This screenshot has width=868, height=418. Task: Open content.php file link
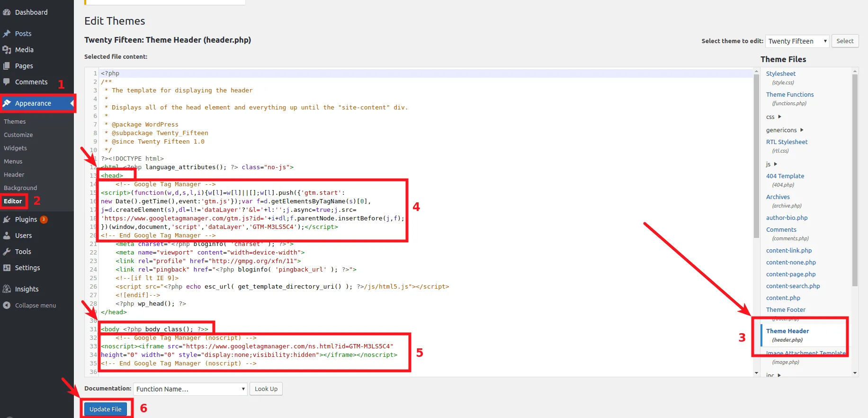tap(783, 298)
